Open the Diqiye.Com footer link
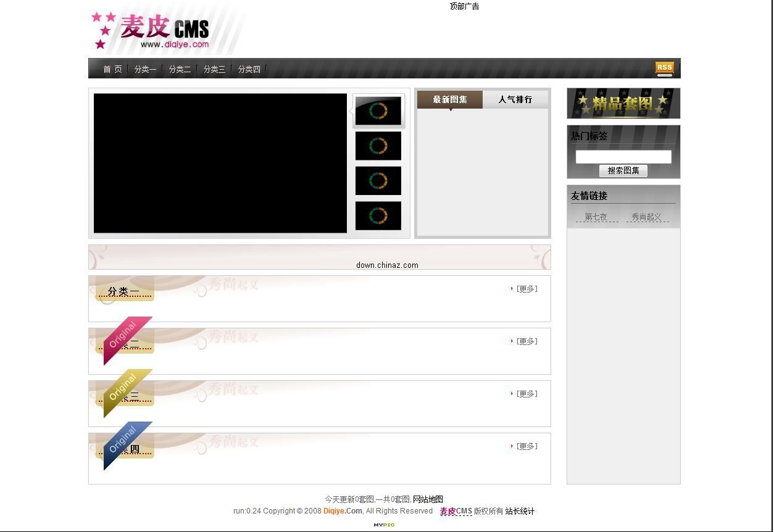This screenshot has height=532, width=774. click(x=343, y=511)
